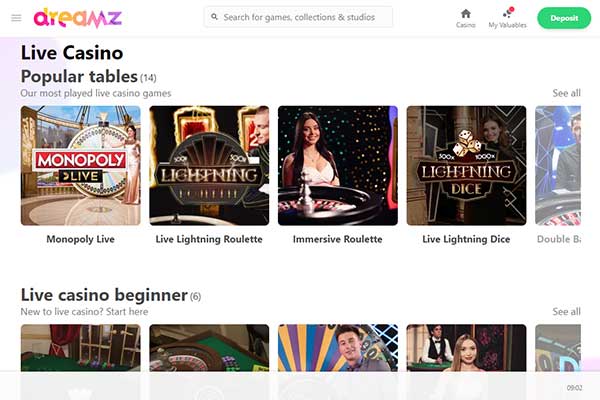Click the green Deposit button
Screen dimensions: 600x400
564,18
